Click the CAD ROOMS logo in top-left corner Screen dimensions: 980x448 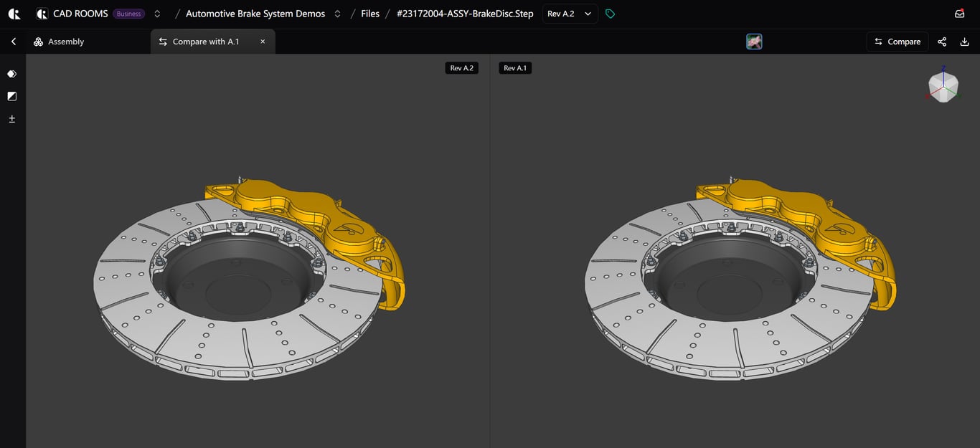[14, 14]
